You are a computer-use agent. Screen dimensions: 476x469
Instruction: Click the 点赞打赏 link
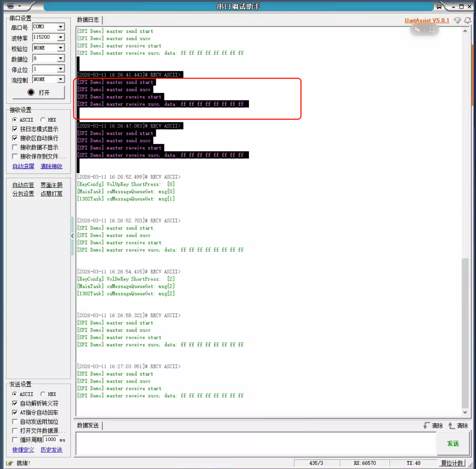tap(52, 194)
